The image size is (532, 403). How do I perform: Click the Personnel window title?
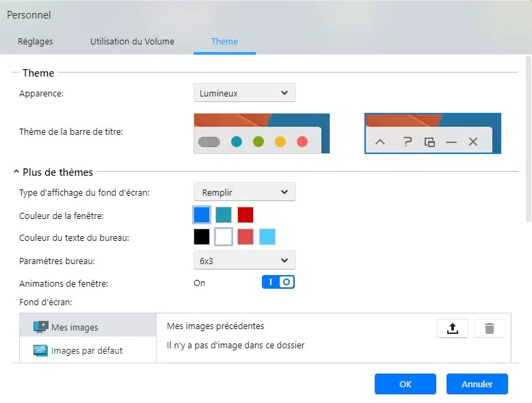point(29,15)
